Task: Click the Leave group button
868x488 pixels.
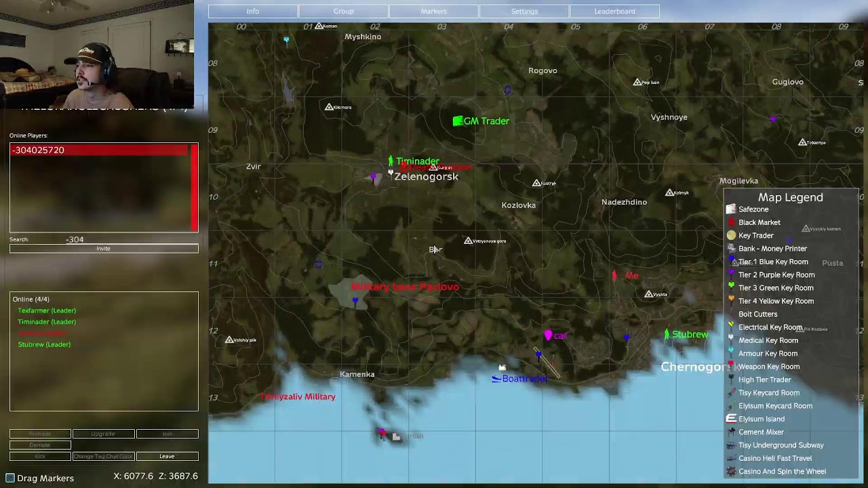Action: click(x=167, y=456)
